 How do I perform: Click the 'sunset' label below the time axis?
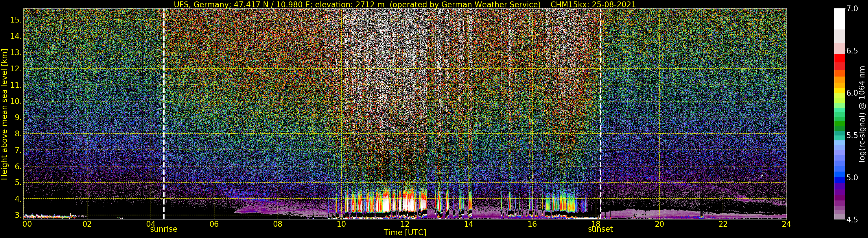pos(600,229)
